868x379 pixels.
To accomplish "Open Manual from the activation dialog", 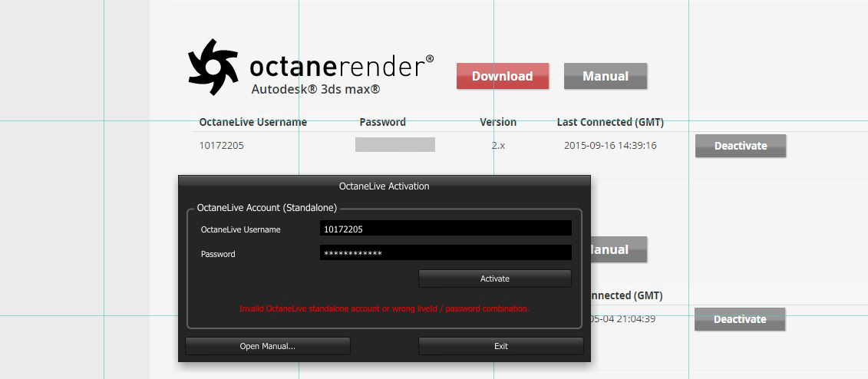I will [x=267, y=346].
